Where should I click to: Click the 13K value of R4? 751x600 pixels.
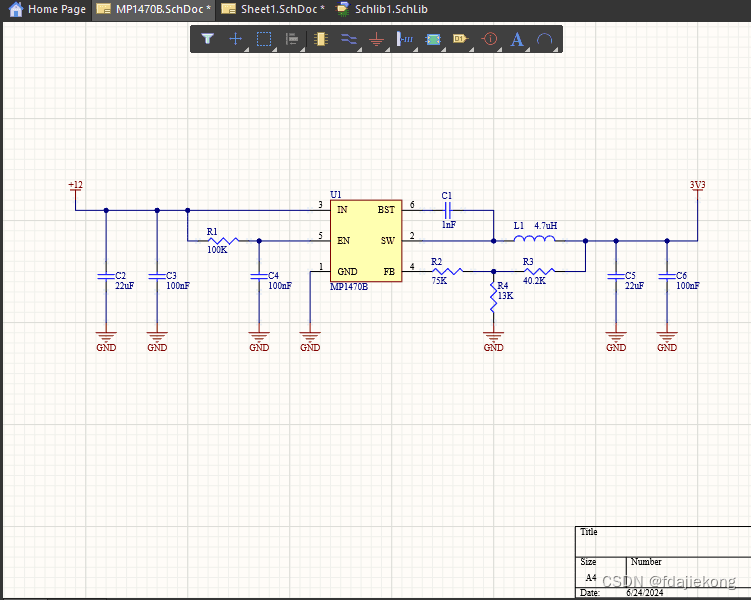click(x=505, y=296)
